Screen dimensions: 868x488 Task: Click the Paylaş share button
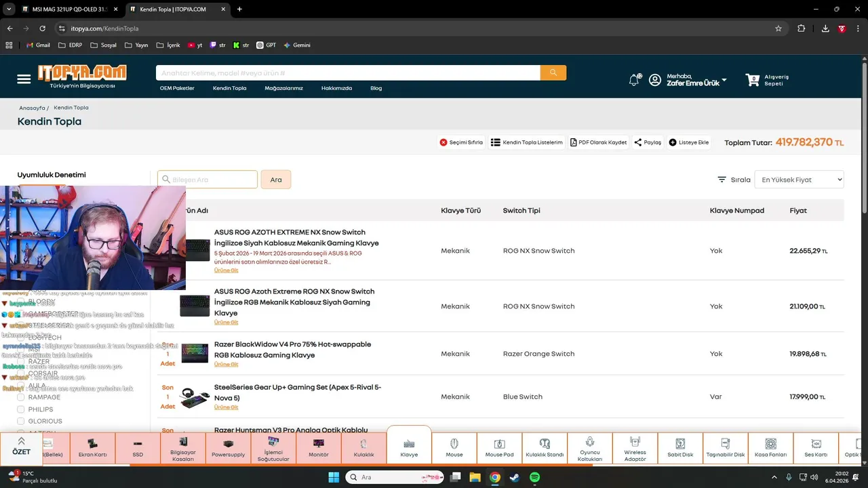pos(648,142)
